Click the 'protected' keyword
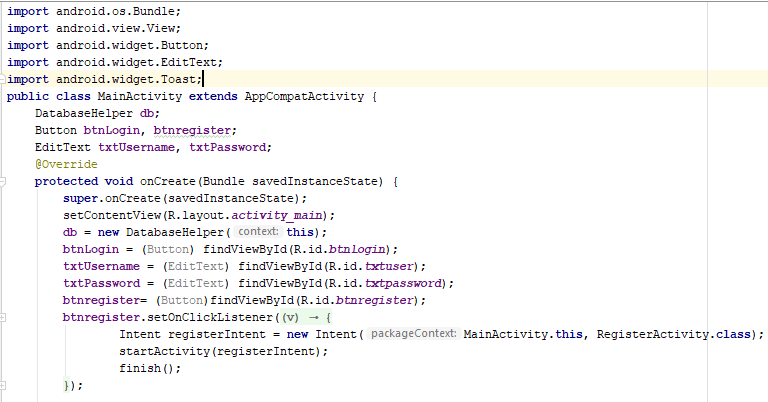Viewport: 768px width, 402px height. click(x=66, y=182)
